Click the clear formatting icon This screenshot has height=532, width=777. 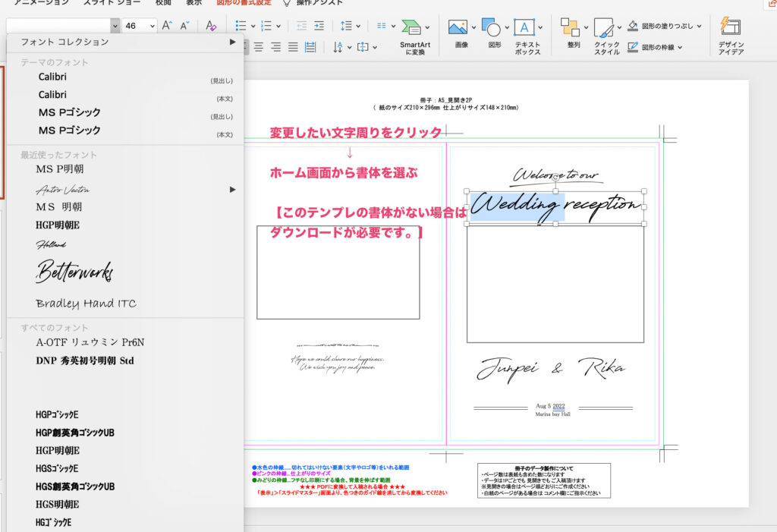point(211,26)
